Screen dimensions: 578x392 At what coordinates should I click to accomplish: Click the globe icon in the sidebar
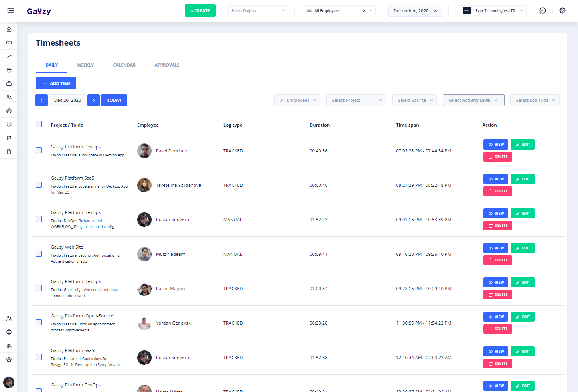[9, 332]
